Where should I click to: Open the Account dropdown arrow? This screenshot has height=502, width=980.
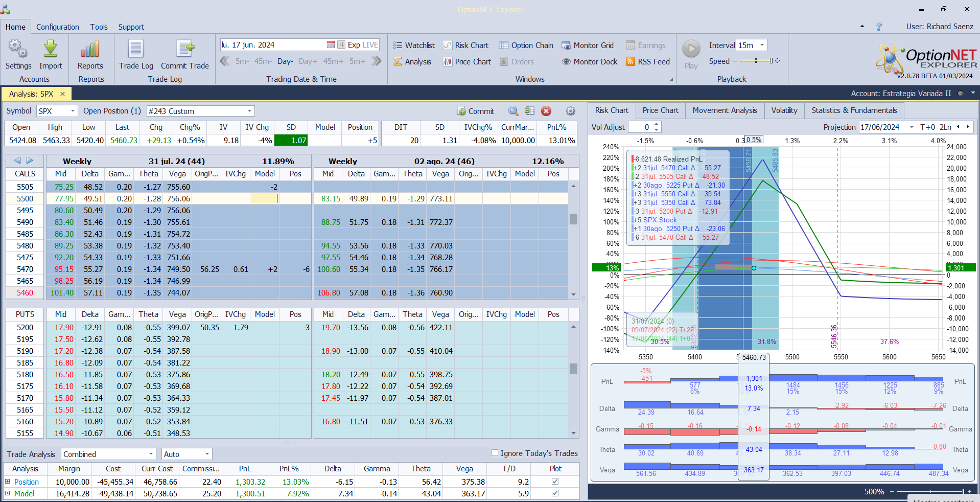[973, 93]
